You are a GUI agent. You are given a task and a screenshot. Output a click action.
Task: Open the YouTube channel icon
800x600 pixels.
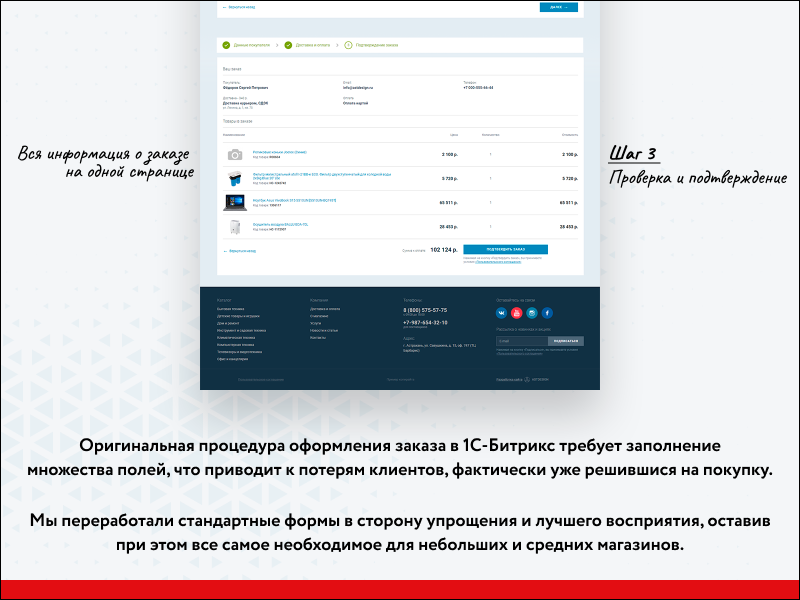(517, 313)
